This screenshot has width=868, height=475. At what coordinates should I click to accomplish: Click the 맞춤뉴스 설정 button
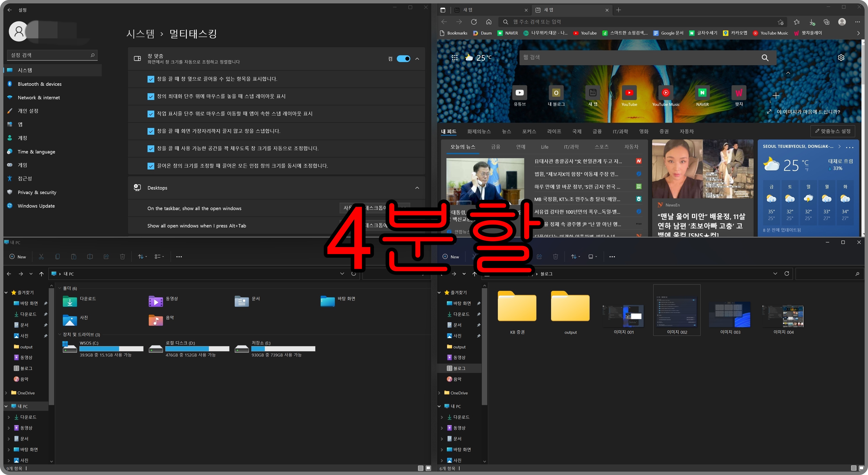coord(833,131)
